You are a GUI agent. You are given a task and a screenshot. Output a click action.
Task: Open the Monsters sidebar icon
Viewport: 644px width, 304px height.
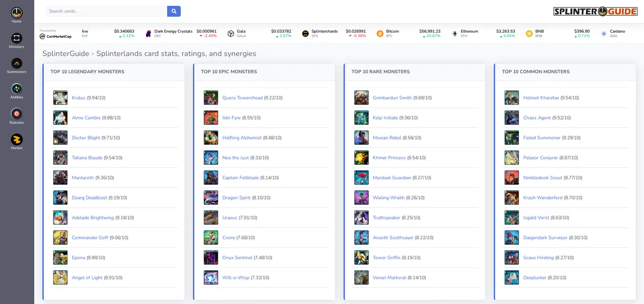click(17, 38)
